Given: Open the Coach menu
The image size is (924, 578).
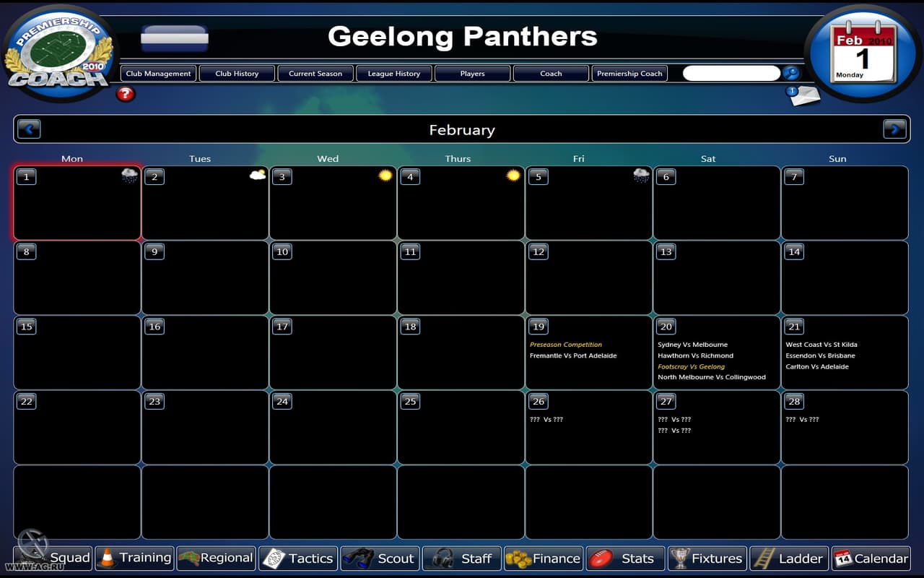Looking at the screenshot, I should [551, 73].
